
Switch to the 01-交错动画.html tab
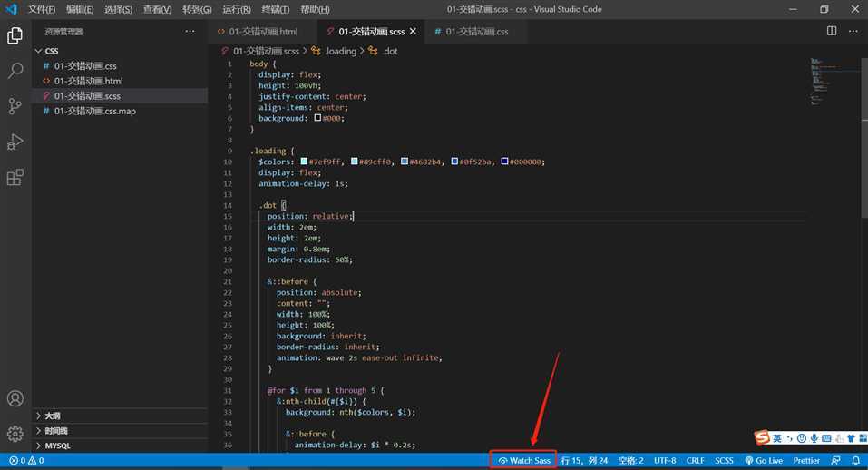263,32
